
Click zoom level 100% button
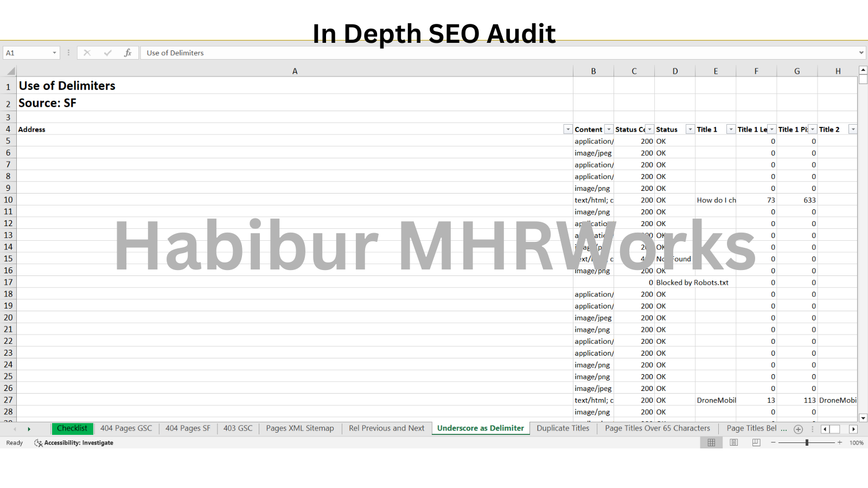point(857,443)
